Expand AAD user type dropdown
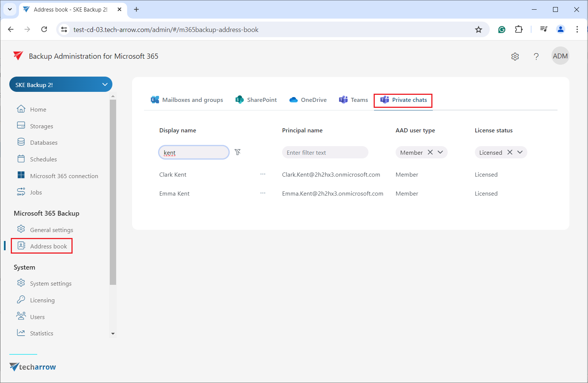The width and height of the screenshot is (588, 383). (441, 152)
